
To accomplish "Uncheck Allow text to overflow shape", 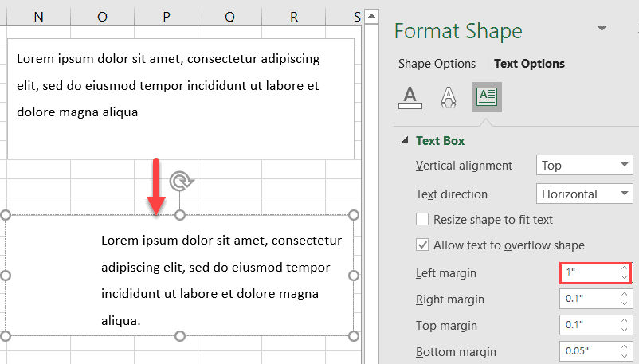I will pyautogui.click(x=423, y=245).
